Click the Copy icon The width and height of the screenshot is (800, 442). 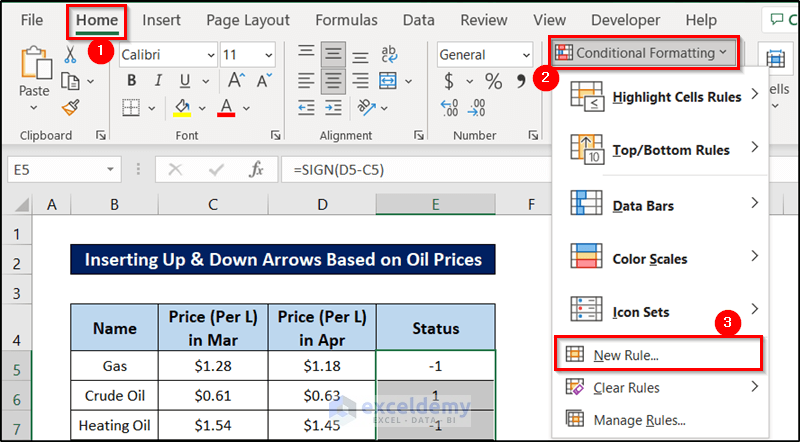[x=70, y=81]
